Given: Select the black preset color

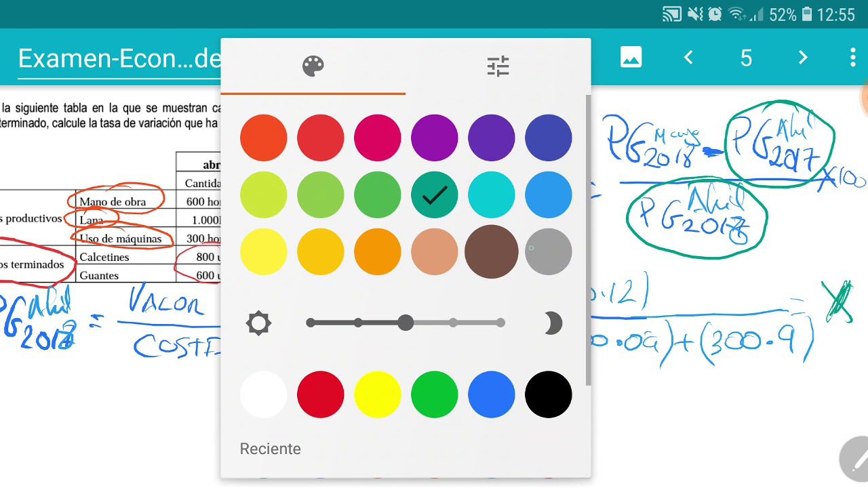Looking at the screenshot, I should (x=549, y=394).
